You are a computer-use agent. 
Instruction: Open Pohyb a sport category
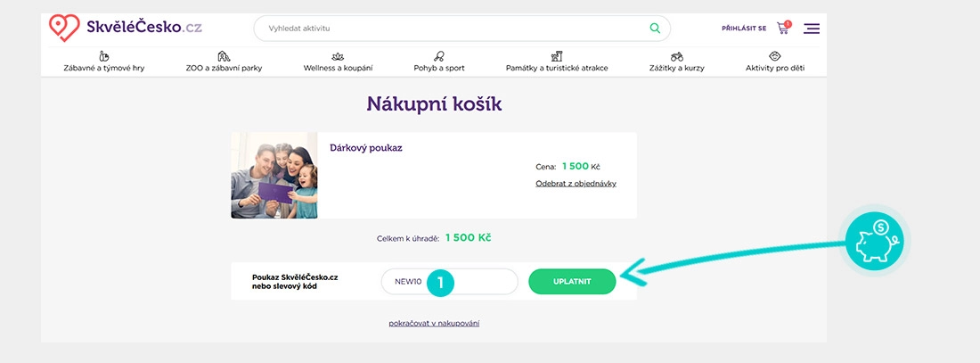point(439,68)
